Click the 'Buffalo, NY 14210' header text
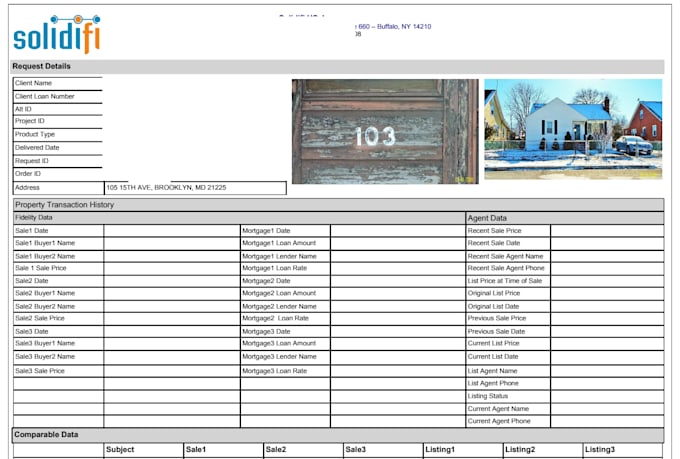The width and height of the screenshot is (680, 459). [x=404, y=26]
